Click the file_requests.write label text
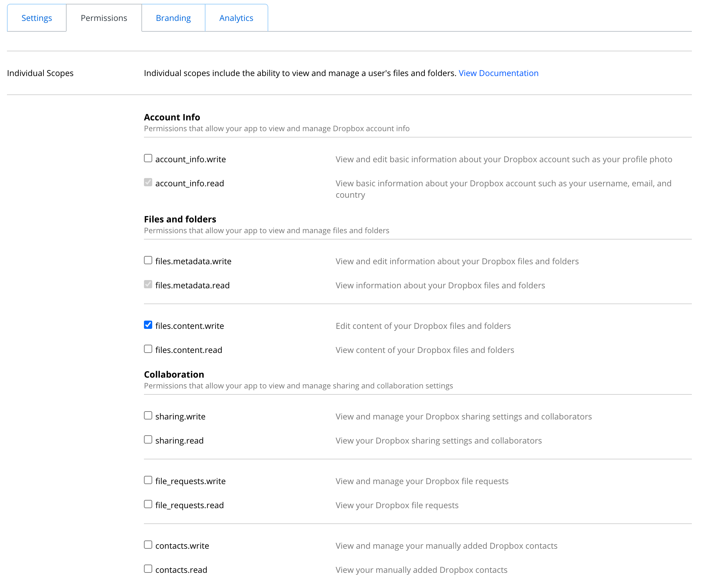The height and width of the screenshot is (588, 702). tap(191, 482)
